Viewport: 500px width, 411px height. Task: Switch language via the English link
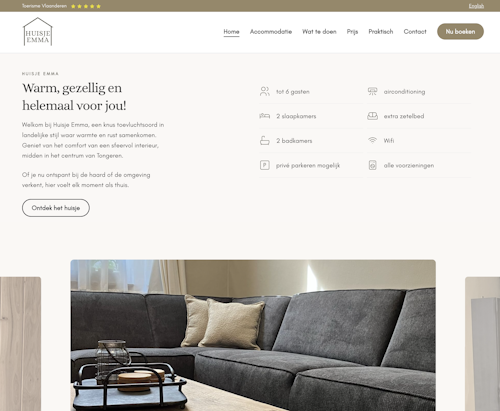[476, 6]
